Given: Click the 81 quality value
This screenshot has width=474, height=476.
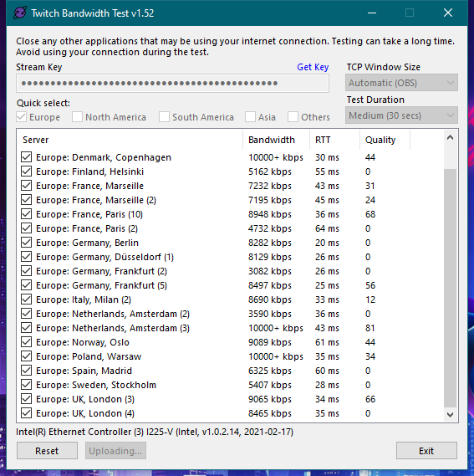Looking at the screenshot, I should [x=370, y=328].
